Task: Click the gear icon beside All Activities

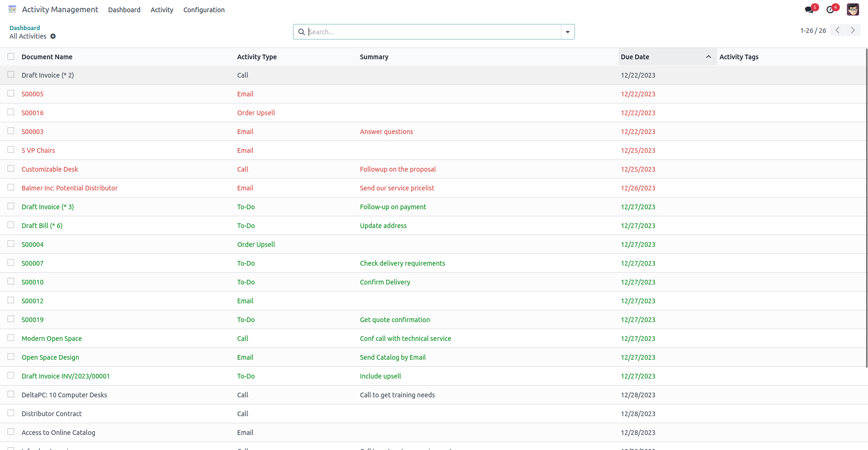Action: [53, 36]
